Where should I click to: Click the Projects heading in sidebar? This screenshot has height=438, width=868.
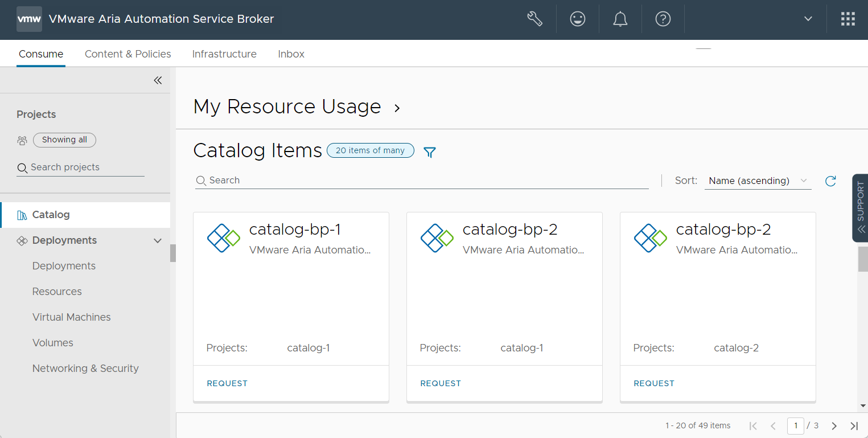(x=36, y=114)
